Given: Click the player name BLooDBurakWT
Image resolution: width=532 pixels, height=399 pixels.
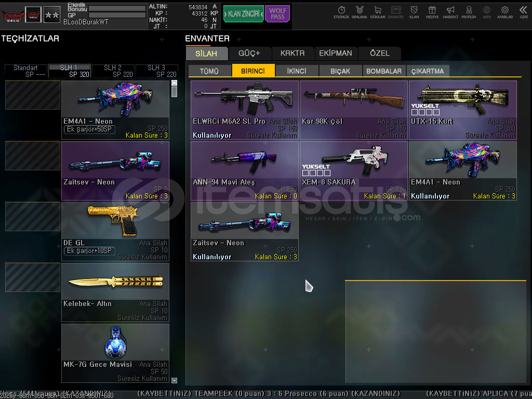Looking at the screenshot, I should 86,22.
